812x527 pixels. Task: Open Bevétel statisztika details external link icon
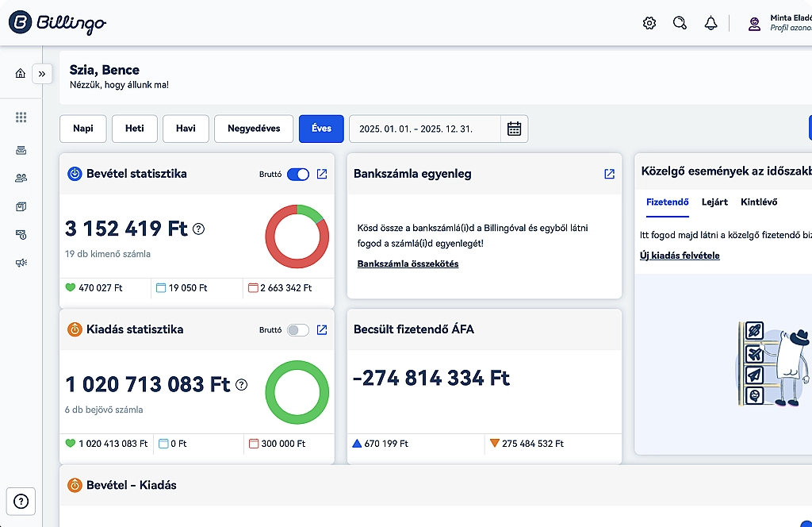click(322, 174)
